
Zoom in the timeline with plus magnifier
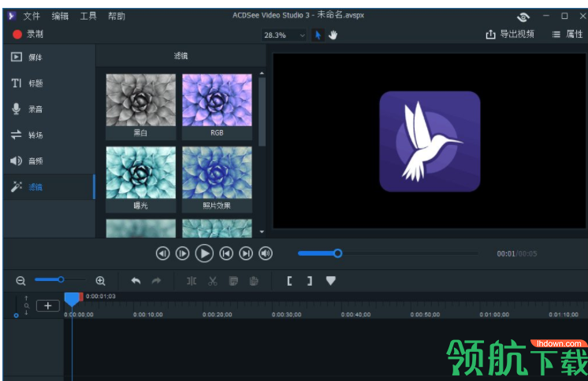pos(100,280)
